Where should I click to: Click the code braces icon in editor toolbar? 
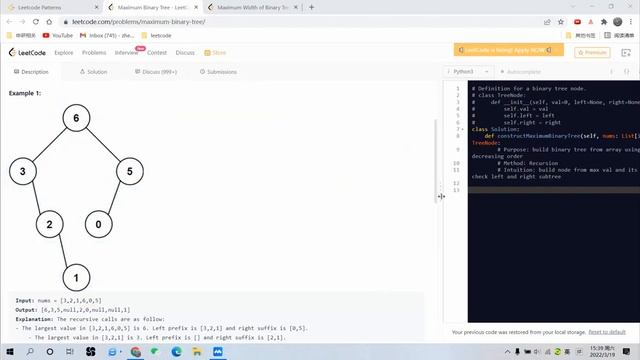pos(627,72)
